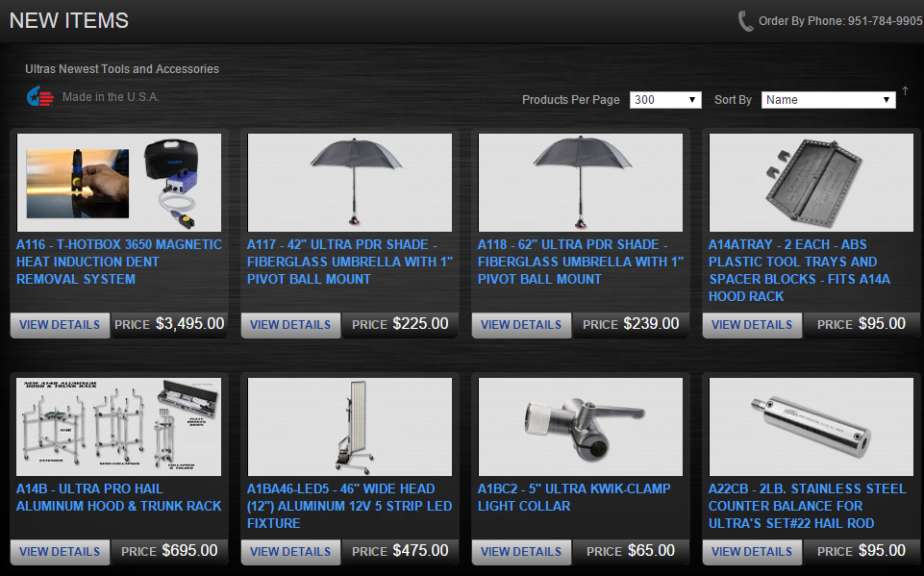Click the 'Products Per Page' label
This screenshot has width=924, height=576.
click(570, 100)
